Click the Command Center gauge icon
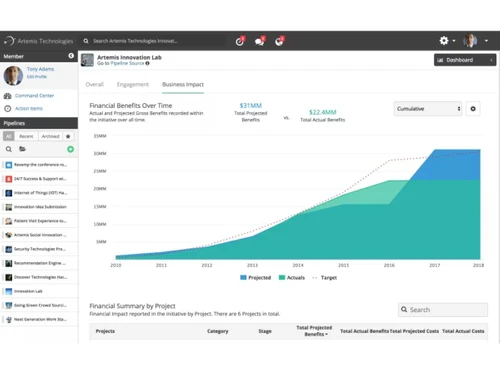This screenshot has height=375, width=500. pyautogui.click(x=8, y=96)
